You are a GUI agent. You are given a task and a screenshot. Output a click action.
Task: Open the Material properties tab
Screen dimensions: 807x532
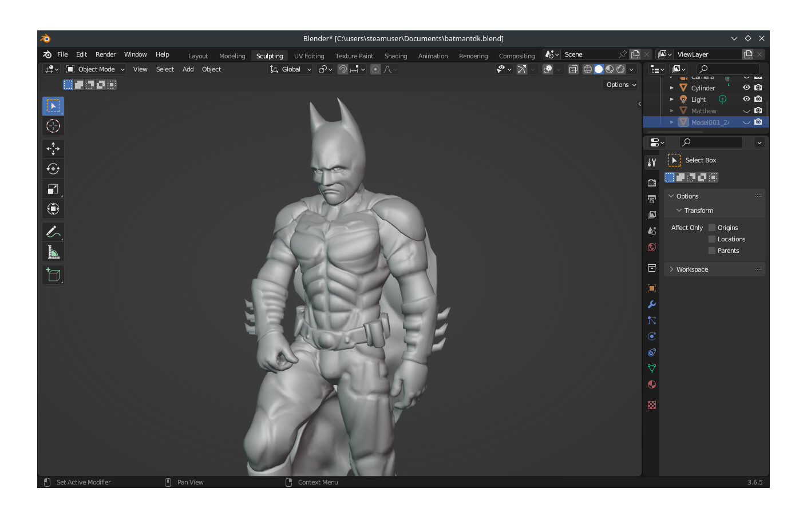(651, 384)
